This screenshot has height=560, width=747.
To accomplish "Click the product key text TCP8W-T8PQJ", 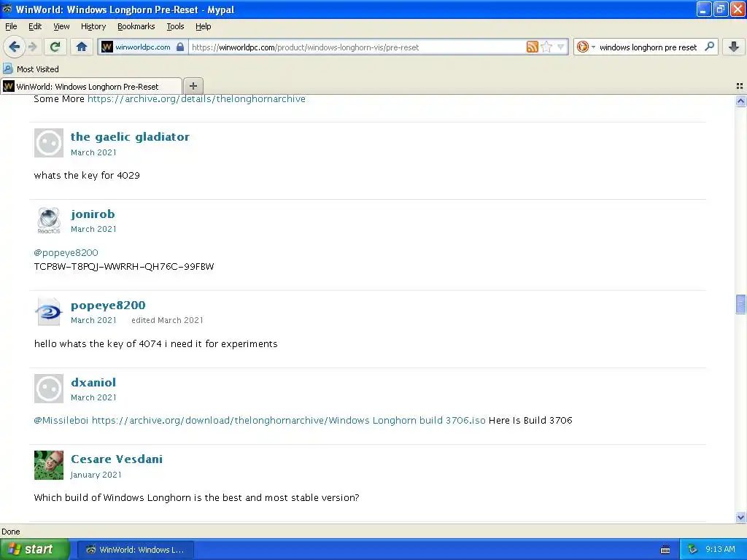I will point(124,266).
